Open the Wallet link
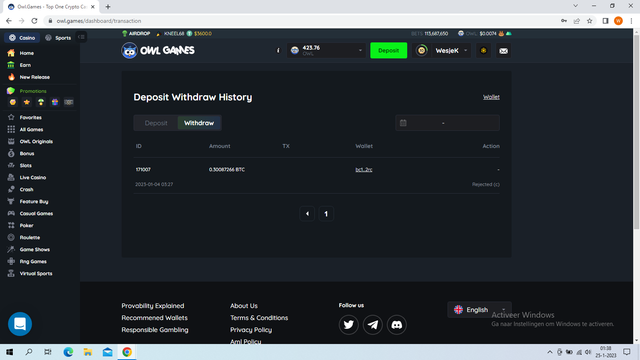Image resolution: width=640 pixels, height=360 pixels. [x=491, y=97]
